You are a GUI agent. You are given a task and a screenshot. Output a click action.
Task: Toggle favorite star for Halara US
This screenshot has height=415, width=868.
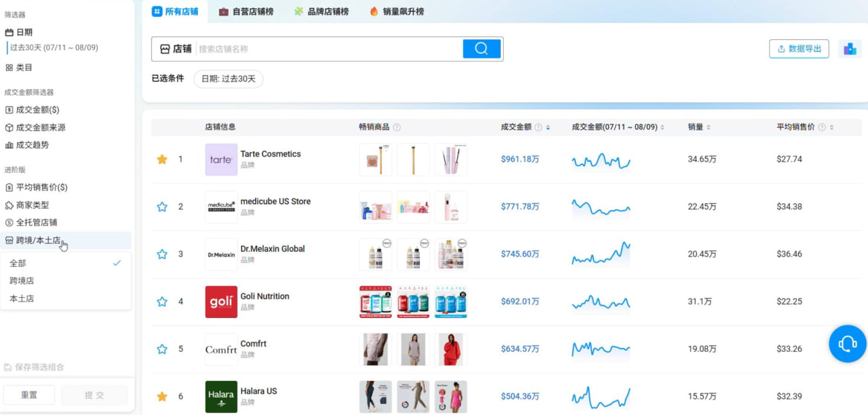(x=162, y=396)
